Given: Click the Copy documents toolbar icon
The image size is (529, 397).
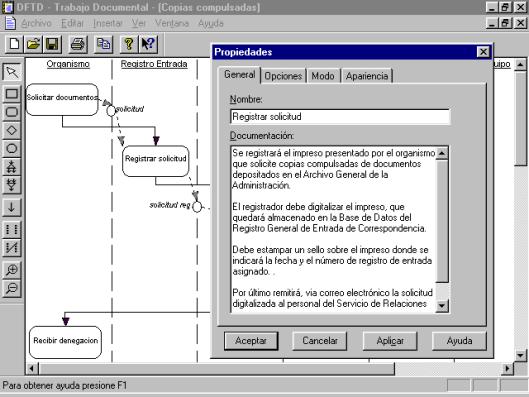Looking at the screenshot, I should click(x=104, y=44).
